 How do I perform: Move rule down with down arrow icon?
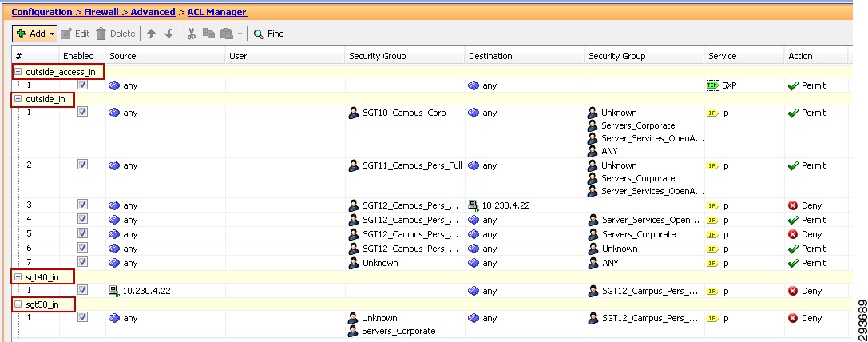click(168, 34)
